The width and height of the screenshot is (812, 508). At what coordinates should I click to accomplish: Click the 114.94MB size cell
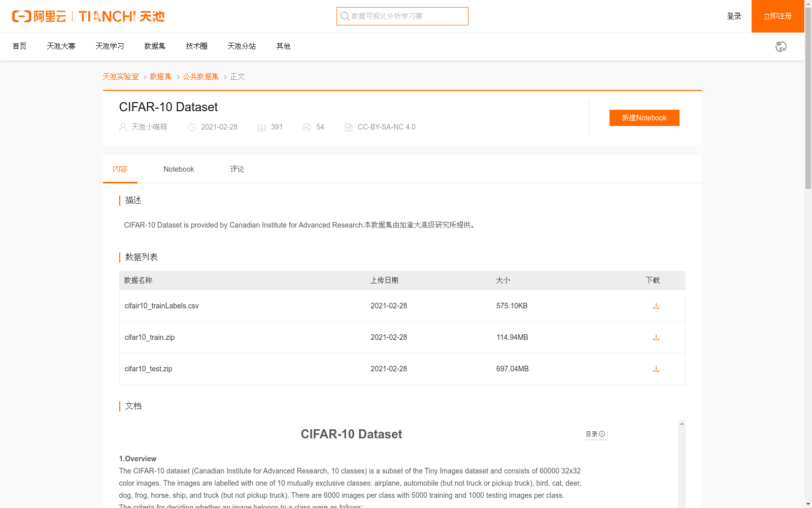pyautogui.click(x=512, y=337)
